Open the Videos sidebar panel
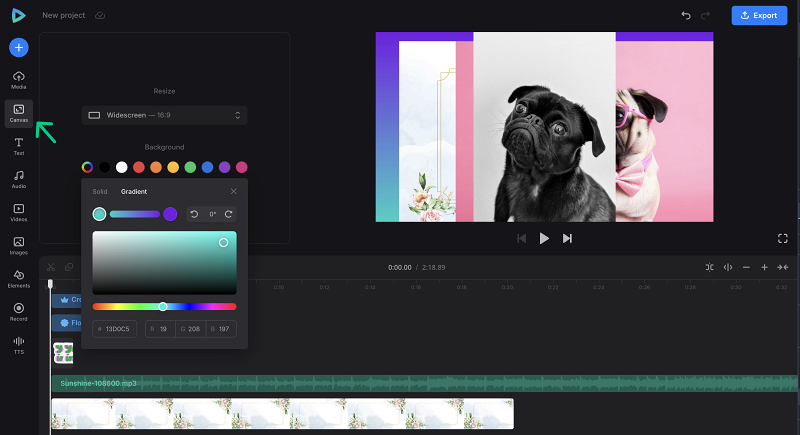800x435 pixels. [x=19, y=213]
